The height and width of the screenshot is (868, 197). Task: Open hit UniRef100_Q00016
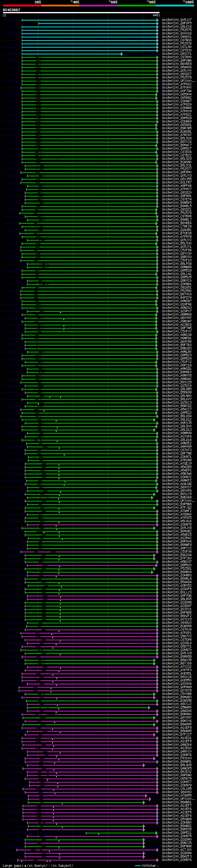pos(177,33)
